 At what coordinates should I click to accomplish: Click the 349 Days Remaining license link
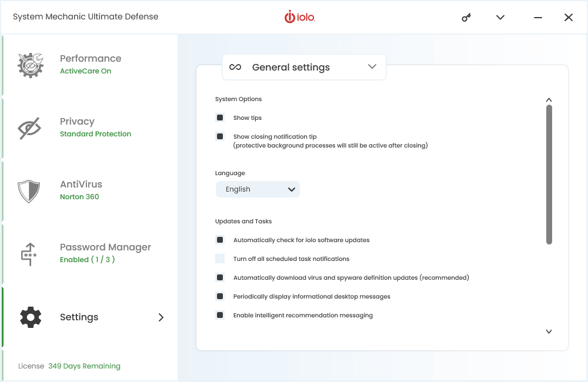(84, 366)
